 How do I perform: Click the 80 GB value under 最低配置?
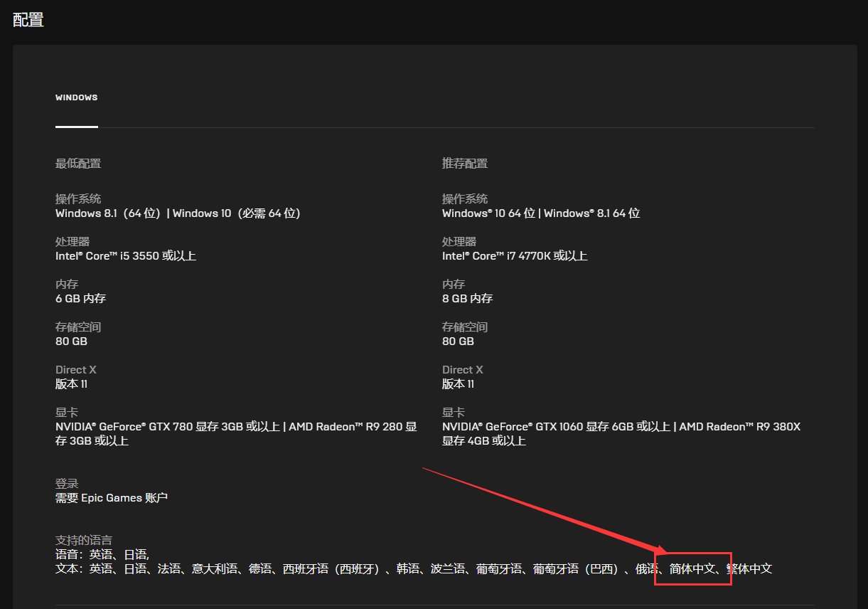coord(71,341)
